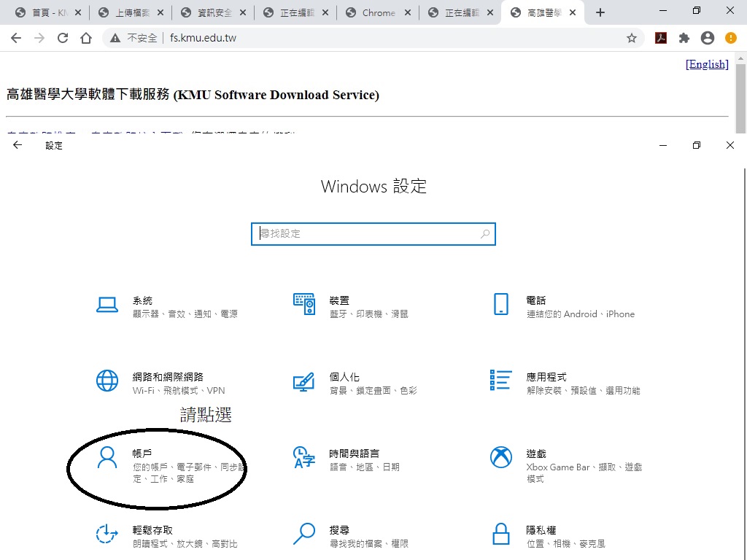Click Chrome forward navigation arrow

point(39,38)
